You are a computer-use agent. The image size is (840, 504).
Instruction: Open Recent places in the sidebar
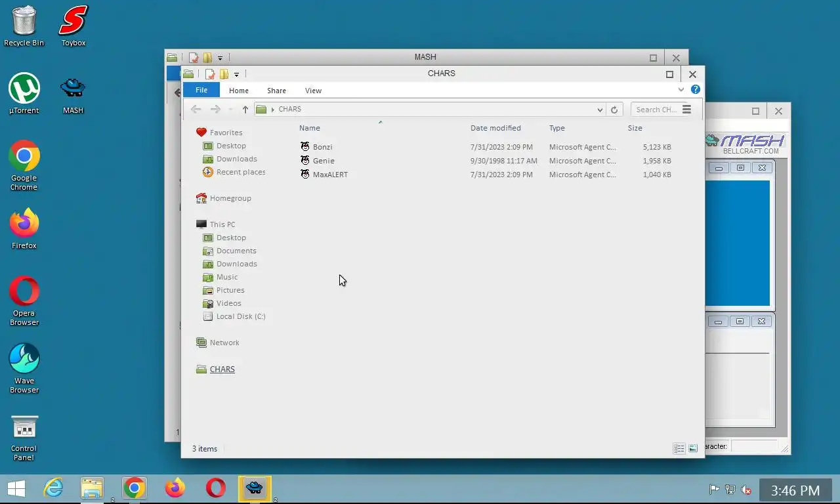[241, 172]
